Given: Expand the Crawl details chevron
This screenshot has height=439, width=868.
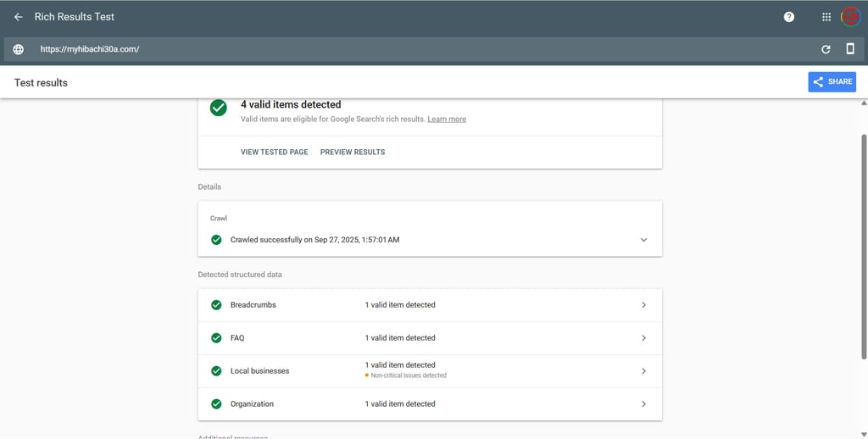Looking at the screenshot, I should tap(643, 240).
